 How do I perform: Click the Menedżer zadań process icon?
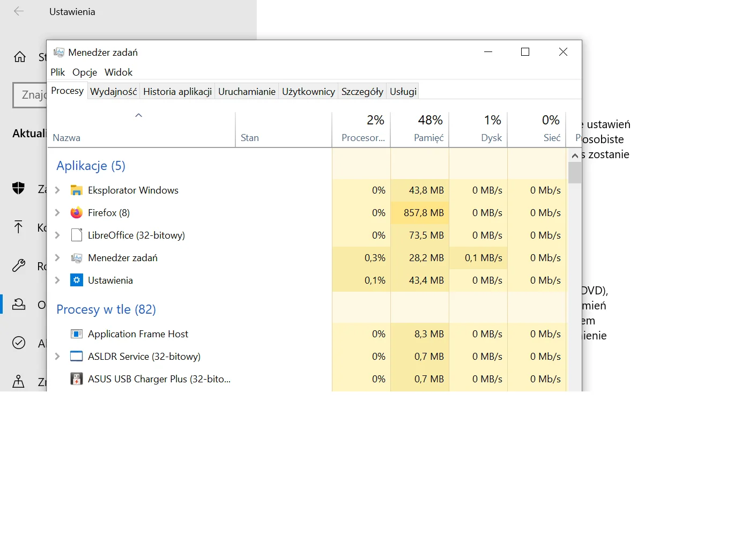77,258
